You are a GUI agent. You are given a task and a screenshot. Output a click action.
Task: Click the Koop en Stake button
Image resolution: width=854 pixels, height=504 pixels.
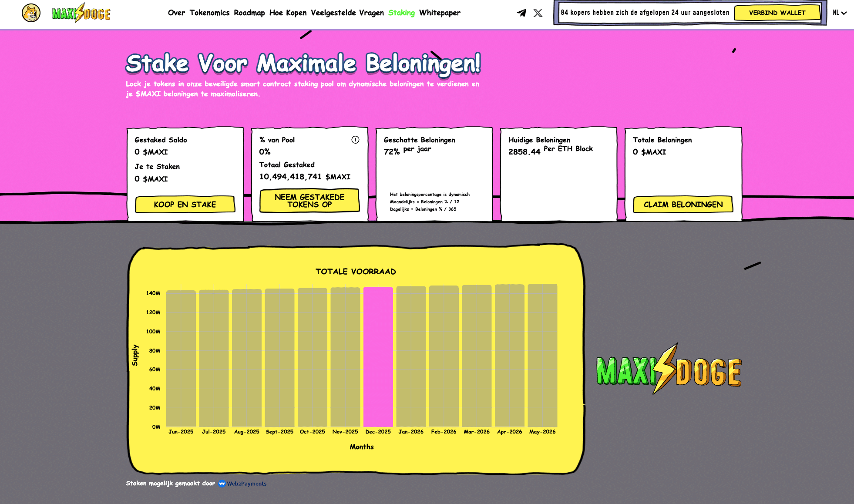185,205
